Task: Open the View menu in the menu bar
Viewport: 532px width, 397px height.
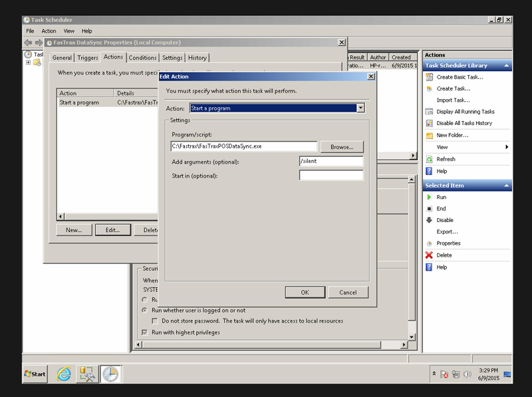Action: click(69, 31)
